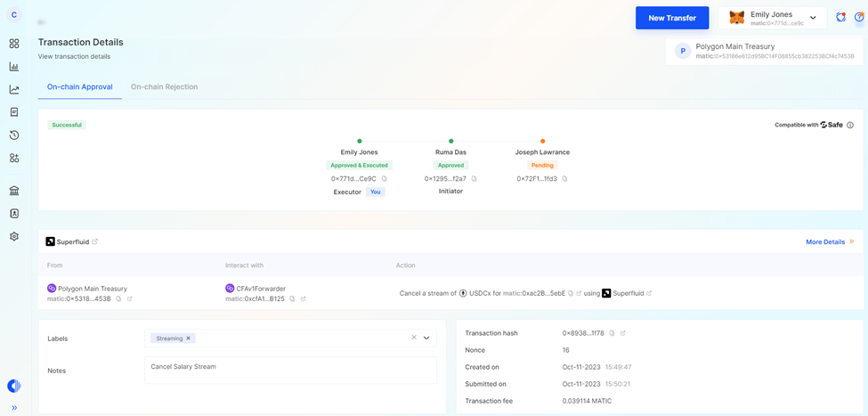Copy the transaction hash 0x8938...1f78

[612, 333]
